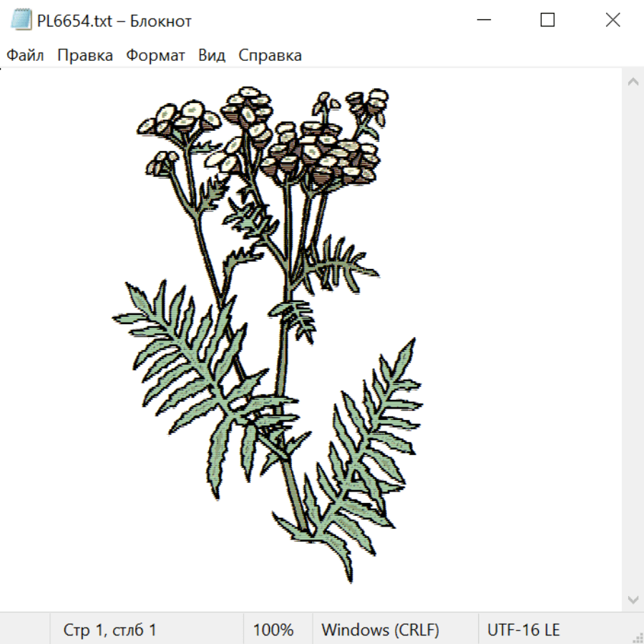Click the empty status bar segment before Стр 1

[25, 629]
